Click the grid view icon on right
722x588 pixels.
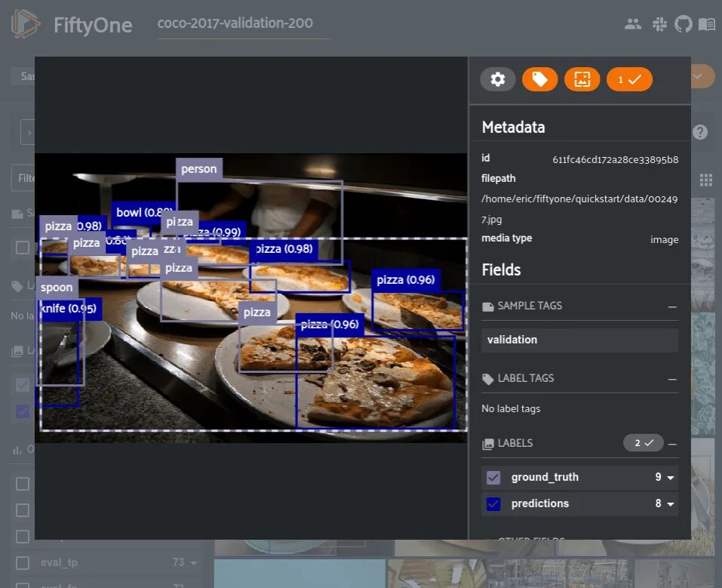(706, 180)
